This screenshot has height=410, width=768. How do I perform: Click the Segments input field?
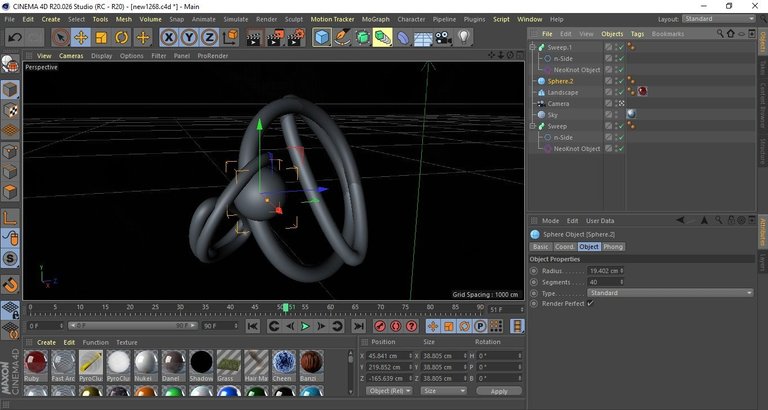(x=606, y=282)
